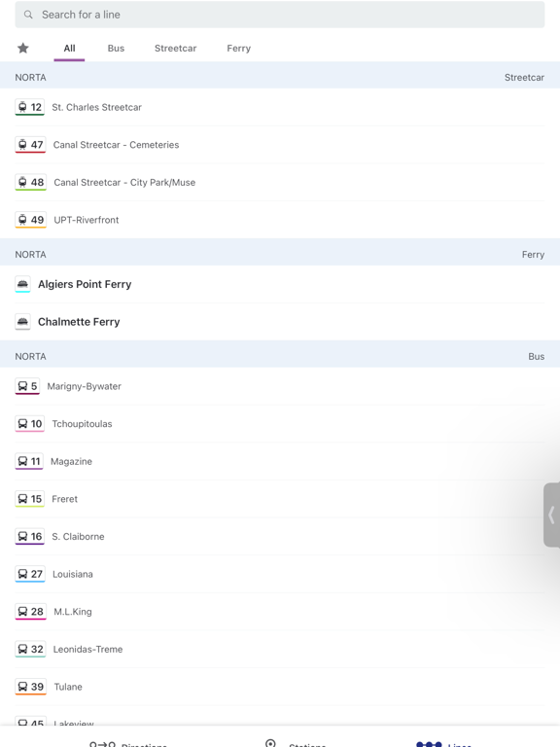Open Louisiana bus line

(280, 575)
